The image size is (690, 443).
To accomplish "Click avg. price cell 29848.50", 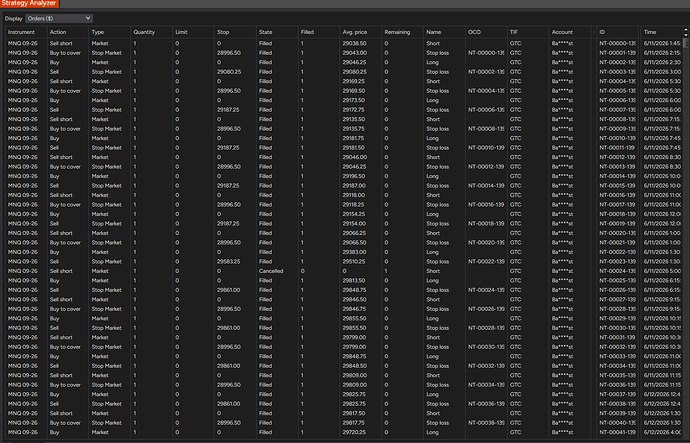I will tap(355, 366).
